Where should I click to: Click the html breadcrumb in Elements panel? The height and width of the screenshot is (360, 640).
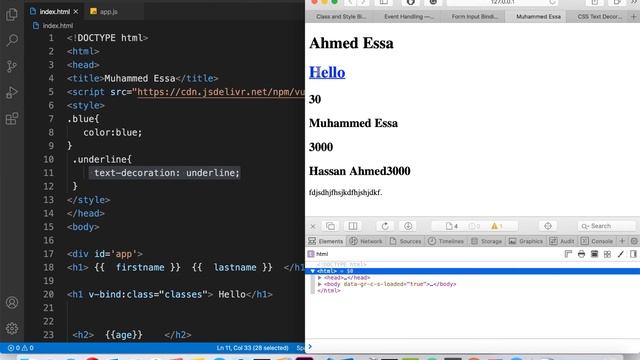pos(318,254)
